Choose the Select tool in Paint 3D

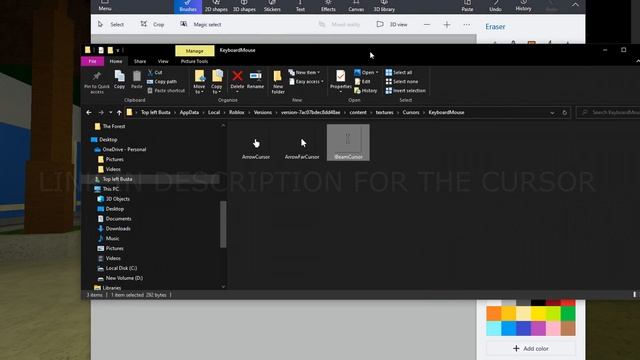pos(111,24)
